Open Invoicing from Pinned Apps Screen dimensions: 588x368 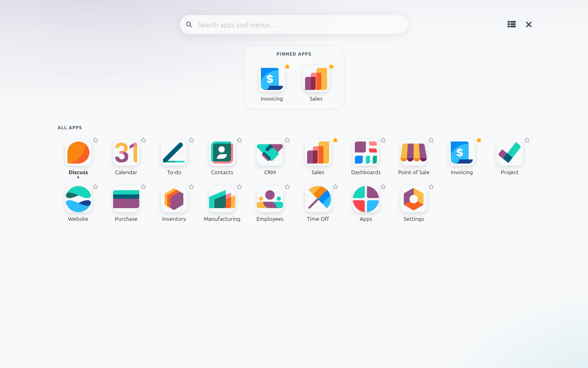pyautogui.click(x=272, y=79)
